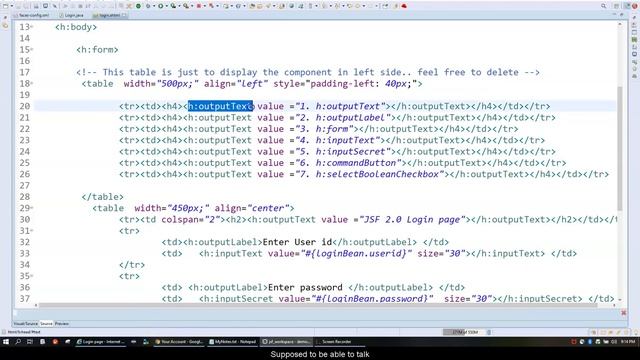This screenshot has width=640, height=360.
Task: Open the Windows Start menu
Action: click(x=6, y=342)
